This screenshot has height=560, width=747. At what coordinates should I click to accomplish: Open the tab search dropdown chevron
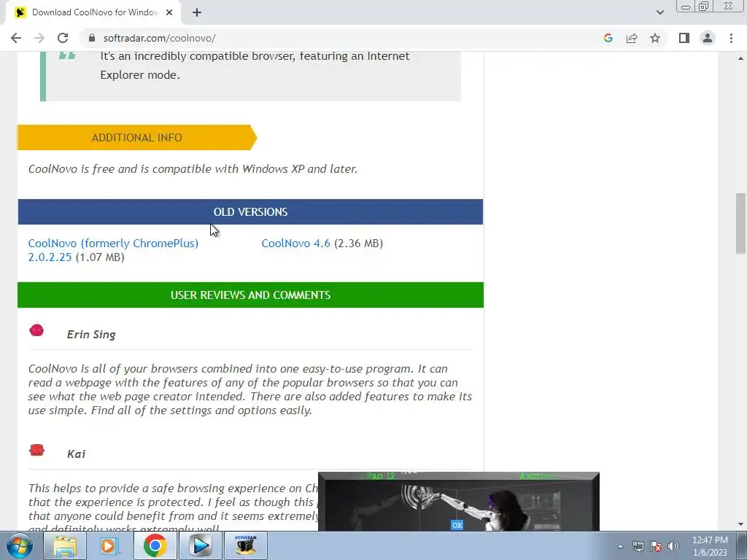(659, 12)
